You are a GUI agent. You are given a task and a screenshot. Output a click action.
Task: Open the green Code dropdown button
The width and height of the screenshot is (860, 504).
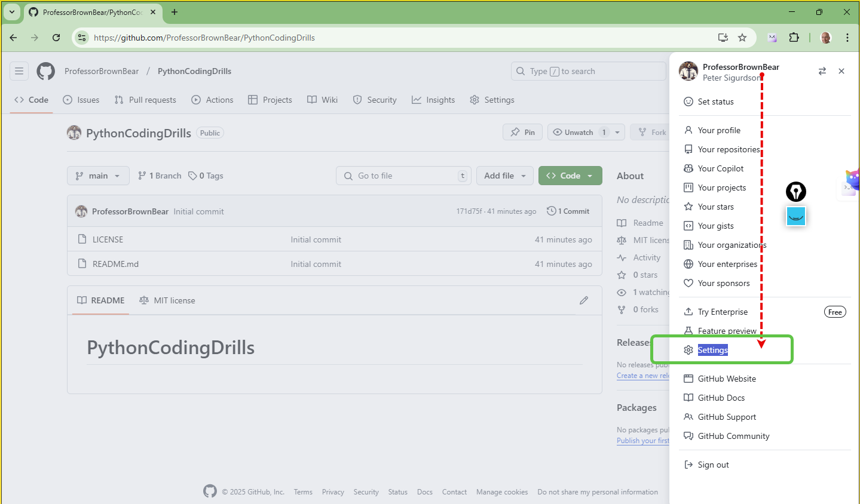pyautogui.click(x=570, y=176)
